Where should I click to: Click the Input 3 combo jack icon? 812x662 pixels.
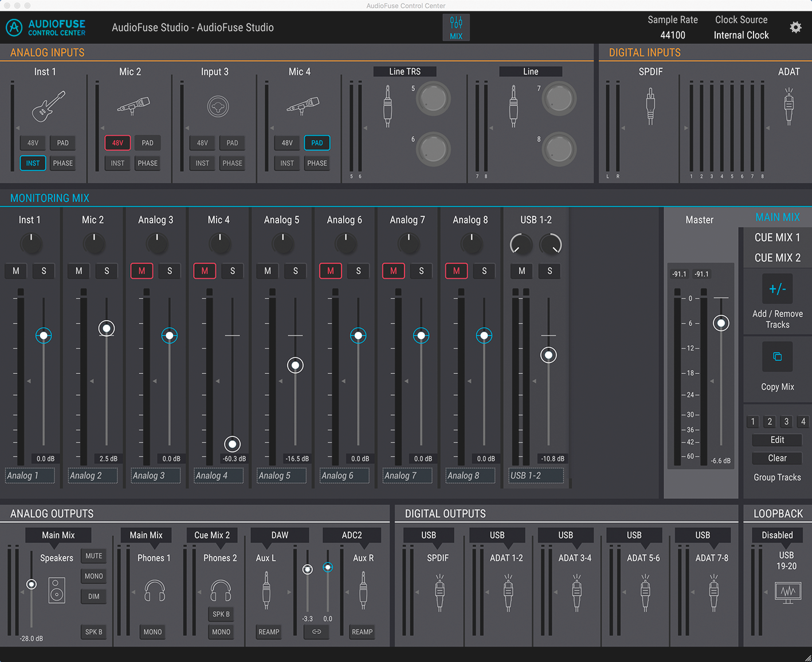coord(218,107)
